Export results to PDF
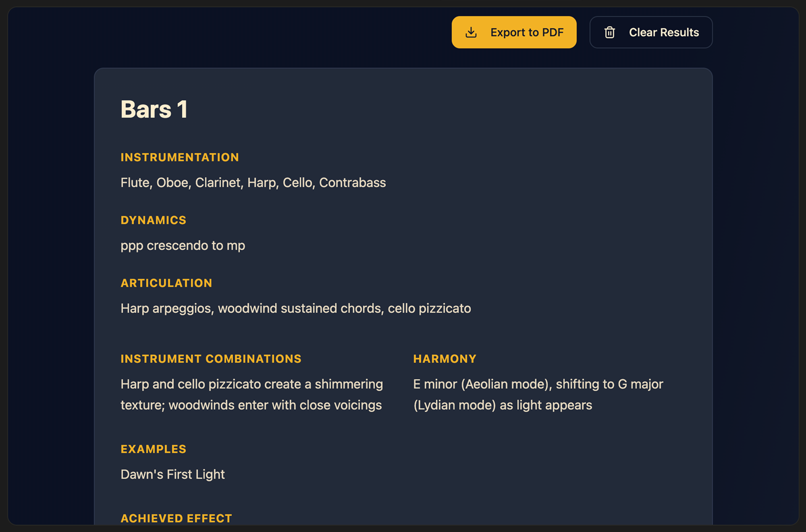806x532 pixels. tap(514, 32)
